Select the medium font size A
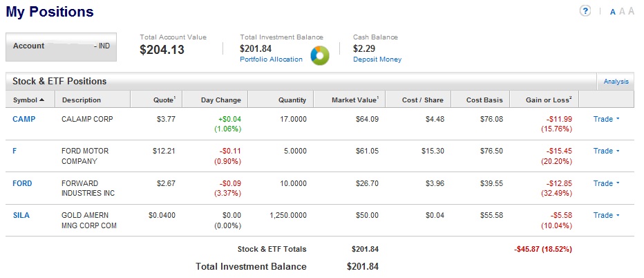The width and height of the screenshot is (644, 278). point(622,12)
